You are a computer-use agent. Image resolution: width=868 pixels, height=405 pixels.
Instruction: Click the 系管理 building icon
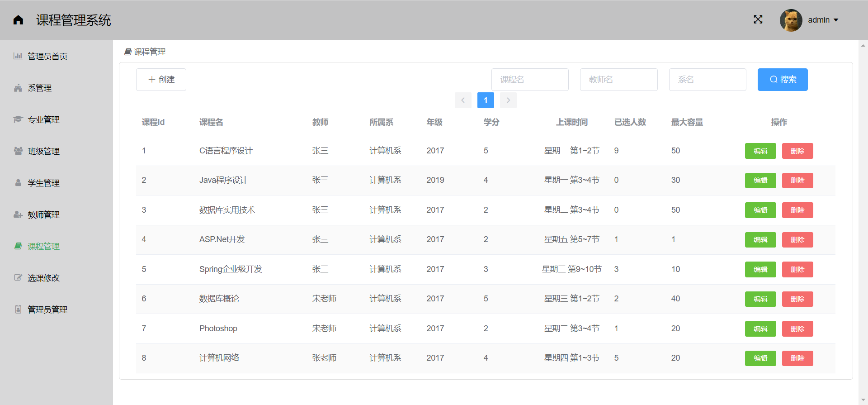(18, 88)
